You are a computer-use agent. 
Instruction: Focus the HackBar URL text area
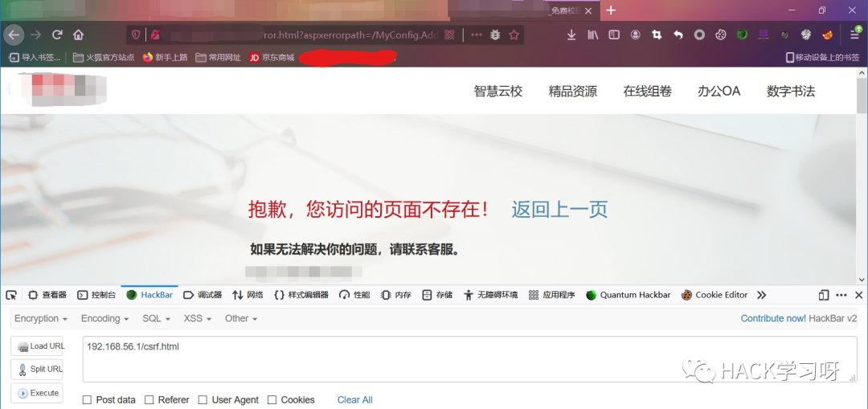[470, 359]
